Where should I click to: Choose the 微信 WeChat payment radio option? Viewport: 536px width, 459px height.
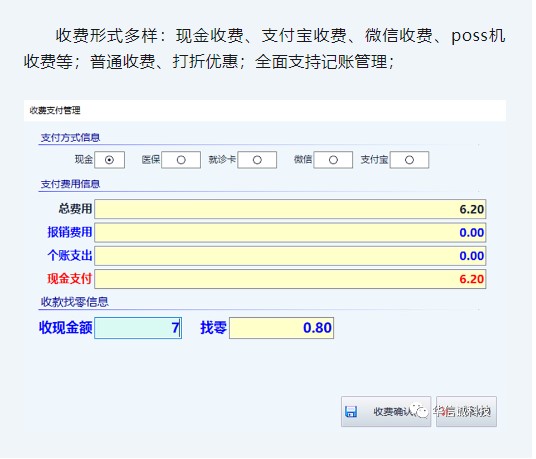tap(333, 160)
